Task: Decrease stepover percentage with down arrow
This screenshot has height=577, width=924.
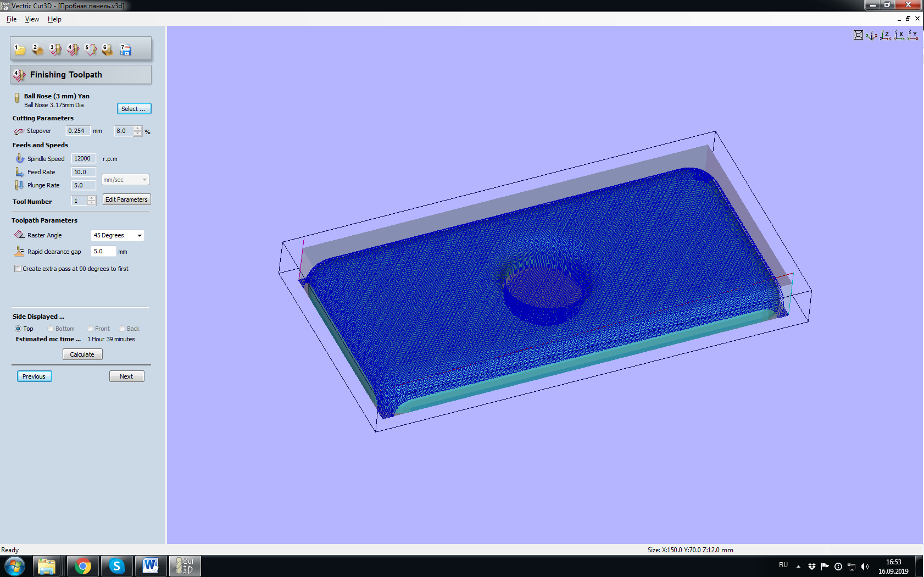Action: point(138,134)
